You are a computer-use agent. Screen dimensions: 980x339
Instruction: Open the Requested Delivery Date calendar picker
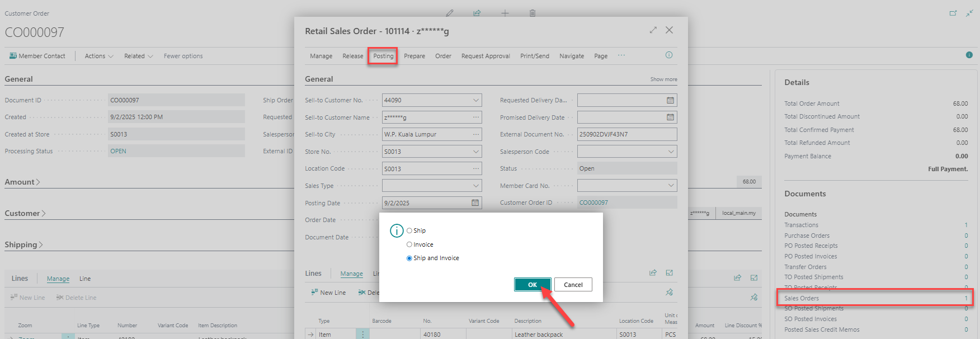click(670, 100)
